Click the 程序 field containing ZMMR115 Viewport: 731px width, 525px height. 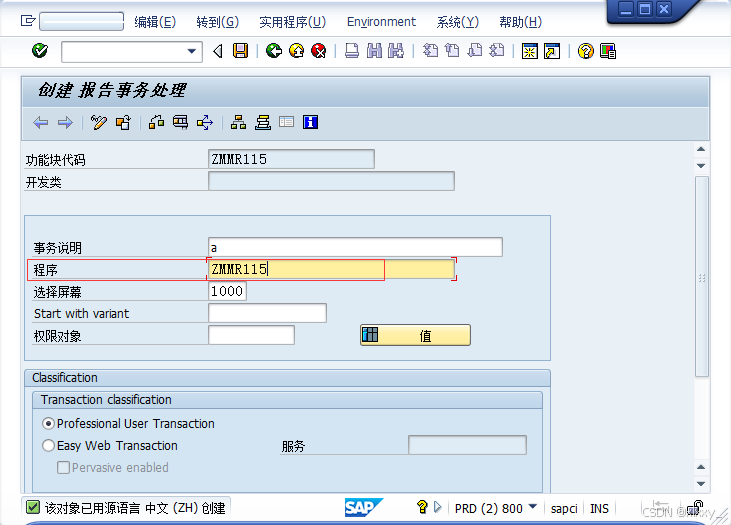(x=331, y=269)
